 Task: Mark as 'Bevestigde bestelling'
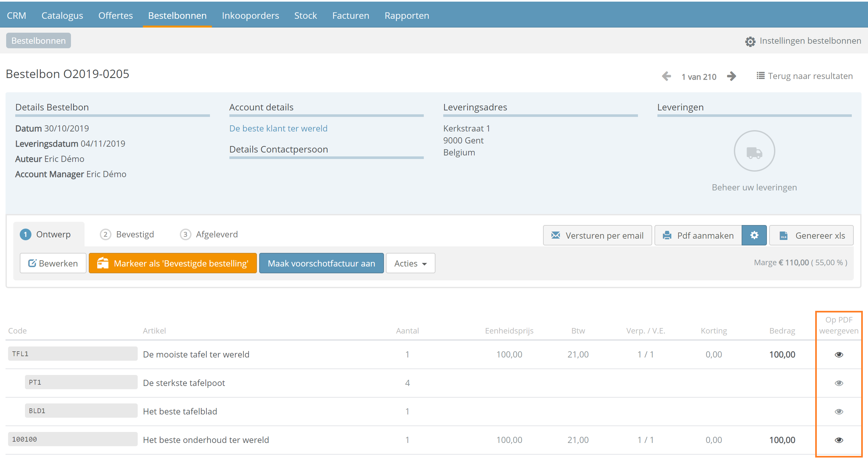172,263
